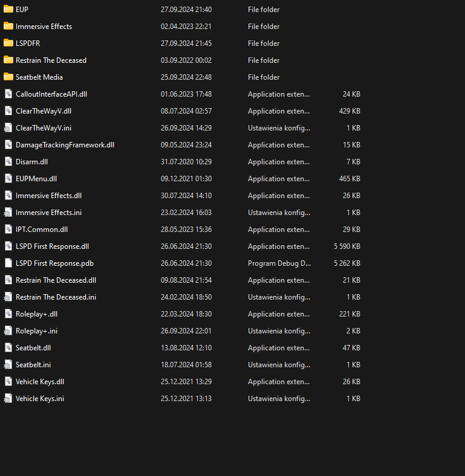Click the 429 KB size value

point(350,111)
